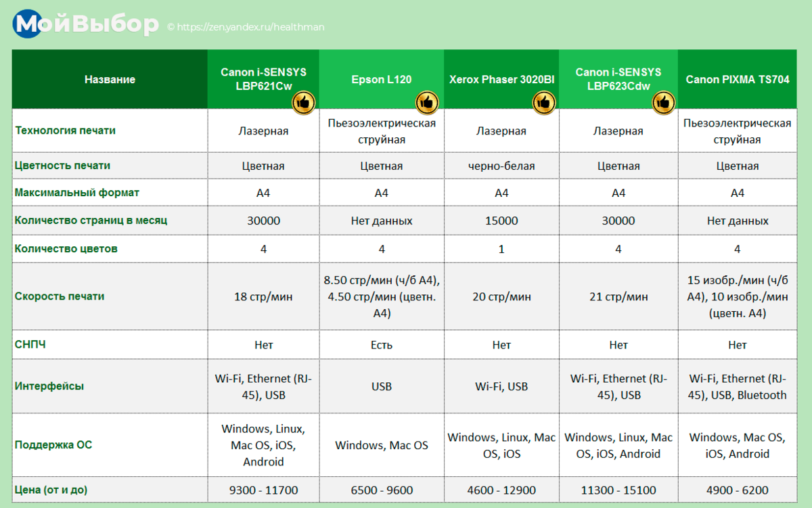Click the Цена (от и до) row label
The width and height of the screenshot is (812, 508).
click(51, 490)
